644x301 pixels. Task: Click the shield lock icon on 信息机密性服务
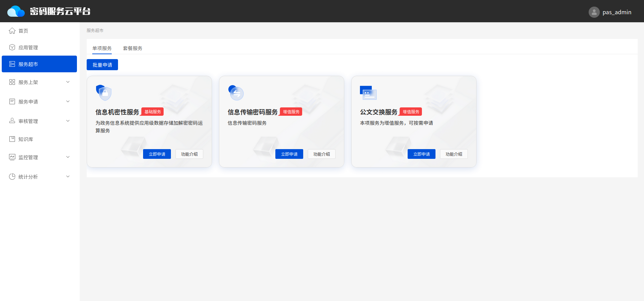tap(104, 92)
